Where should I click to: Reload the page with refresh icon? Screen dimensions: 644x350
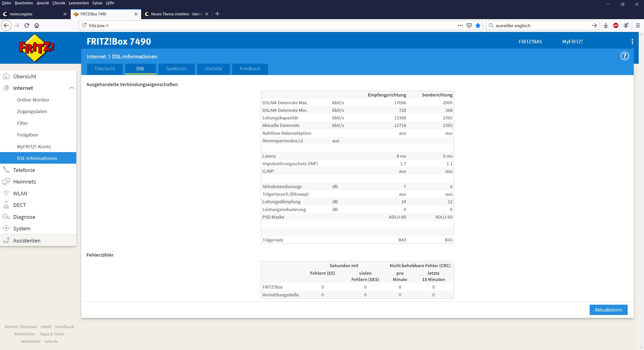pos(27,25)
